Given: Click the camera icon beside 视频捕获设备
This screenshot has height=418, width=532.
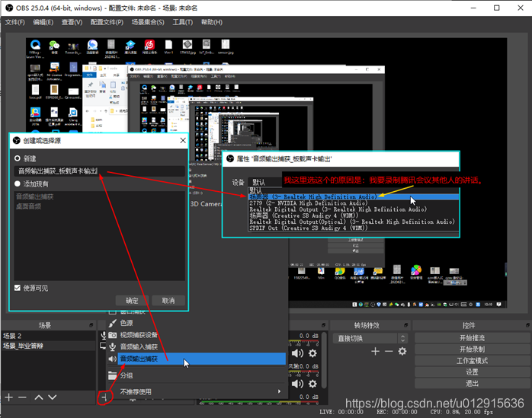Looking at the screenshot, I should 113,335.
